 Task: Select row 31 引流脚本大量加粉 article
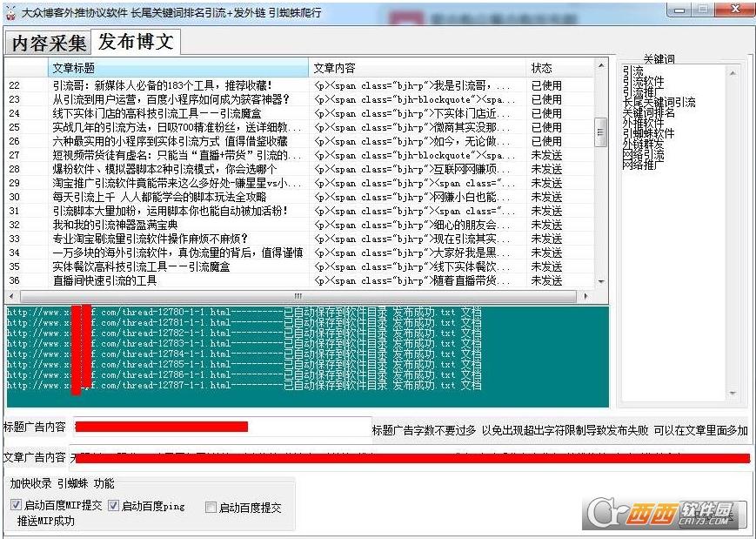299,211
